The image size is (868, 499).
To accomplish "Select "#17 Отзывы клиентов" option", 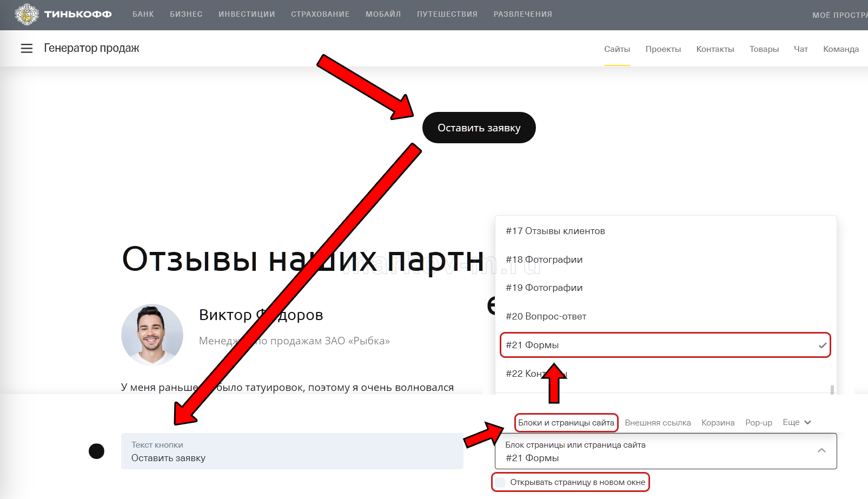I will (x=555, y=231).
